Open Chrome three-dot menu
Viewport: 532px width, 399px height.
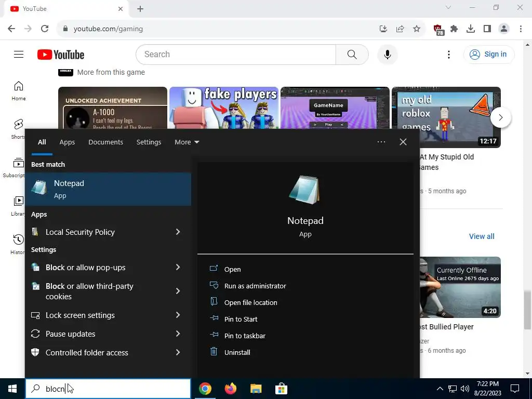click(521, 29)
